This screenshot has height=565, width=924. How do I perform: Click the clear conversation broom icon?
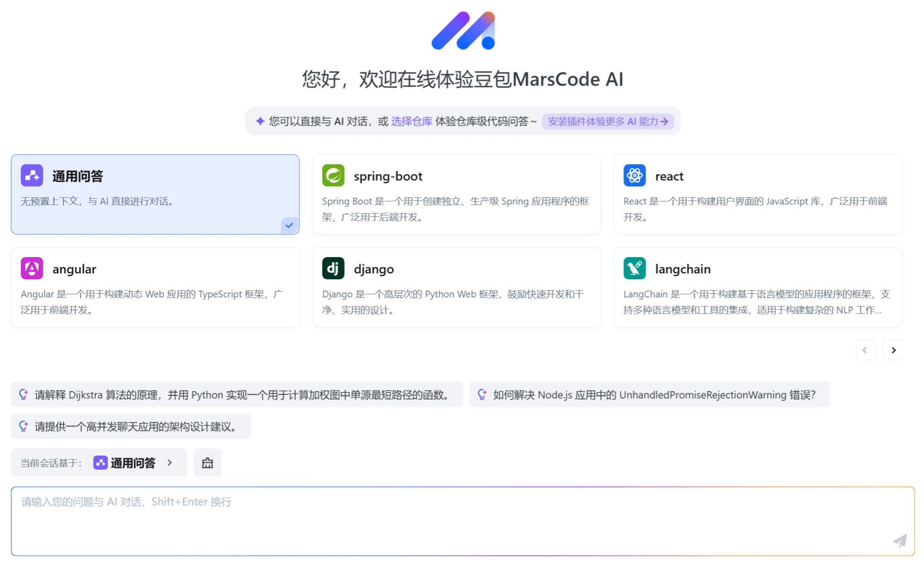pyautogui.click(x=208, y=463)
